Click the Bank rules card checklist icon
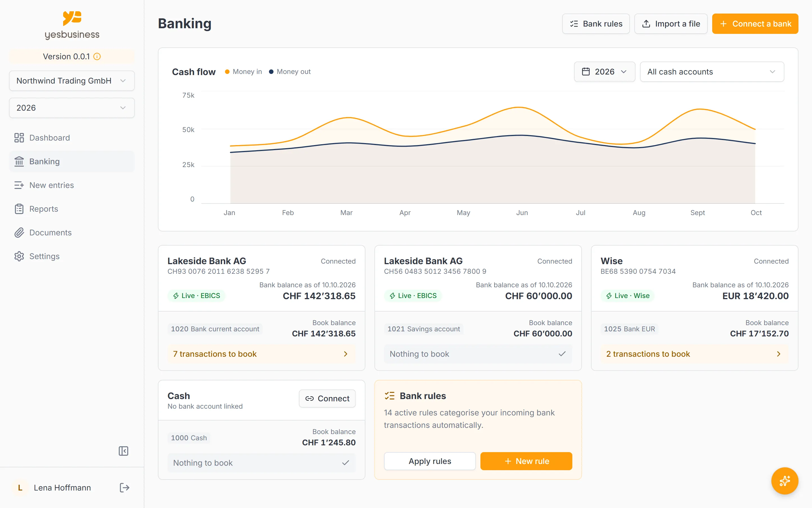The width and height of the screenshot is (812, 508). [x=390, y=396]
